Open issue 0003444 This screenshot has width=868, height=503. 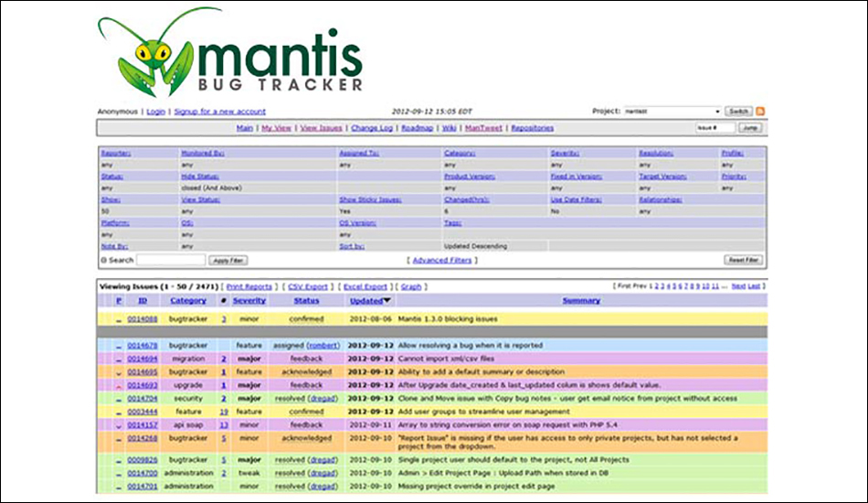click(x=143, y=412)
